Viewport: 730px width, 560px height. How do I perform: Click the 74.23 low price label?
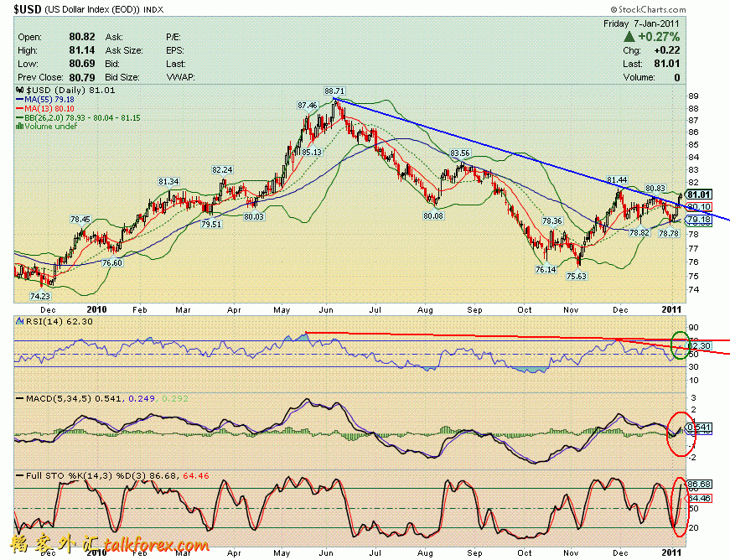tap(40, 296)
